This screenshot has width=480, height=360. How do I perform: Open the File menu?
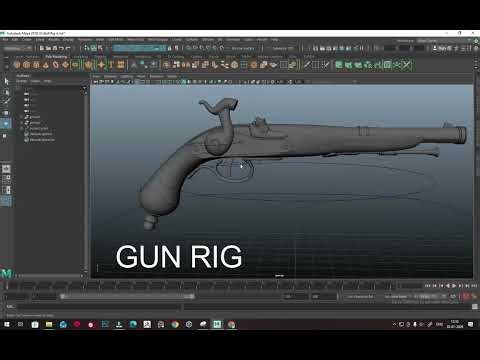click(x=5, y=40)
